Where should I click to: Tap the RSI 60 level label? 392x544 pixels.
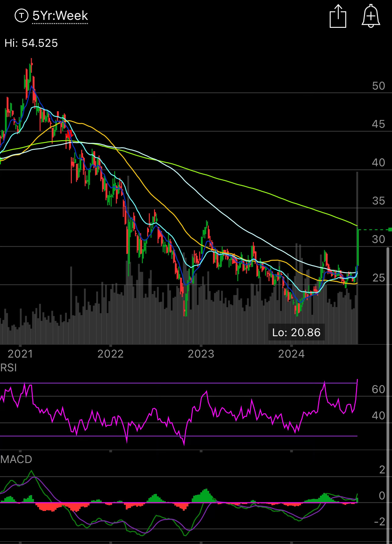pyautogui.click(x=379, y=389)
